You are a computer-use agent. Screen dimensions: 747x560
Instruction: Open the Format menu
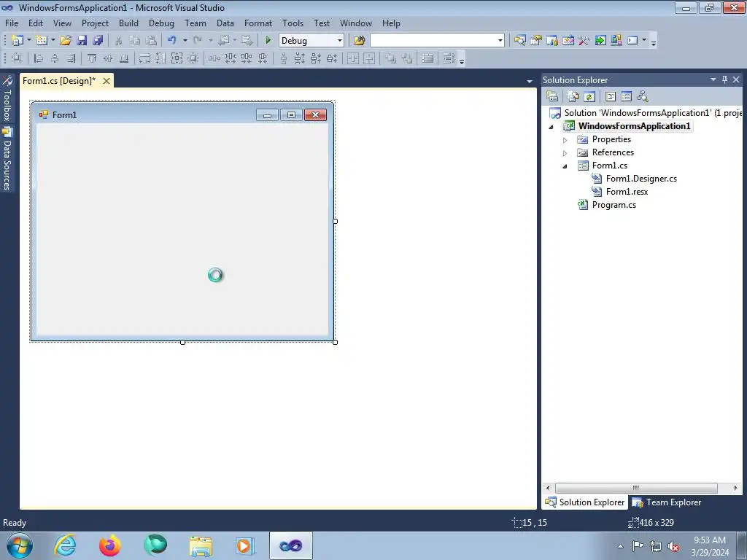point(258,23)
